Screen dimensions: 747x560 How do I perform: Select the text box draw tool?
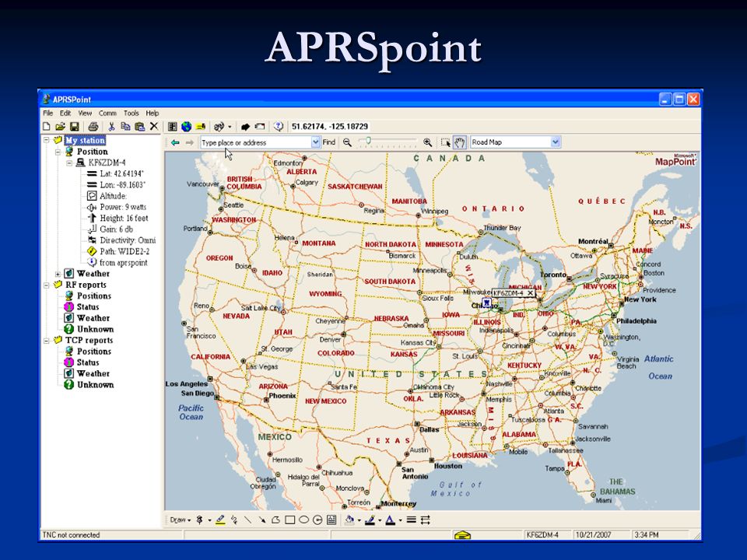pyautogui.click(x=331, y=520)
